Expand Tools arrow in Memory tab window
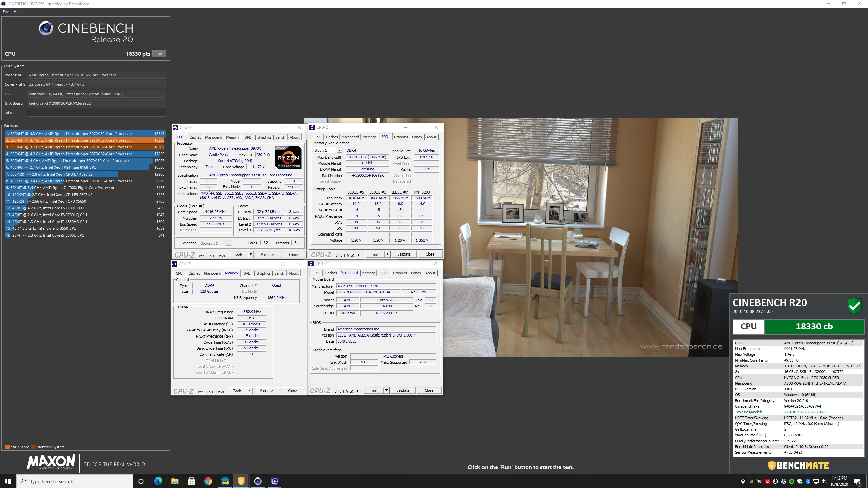868x488 pixels. tap(250, 390)
